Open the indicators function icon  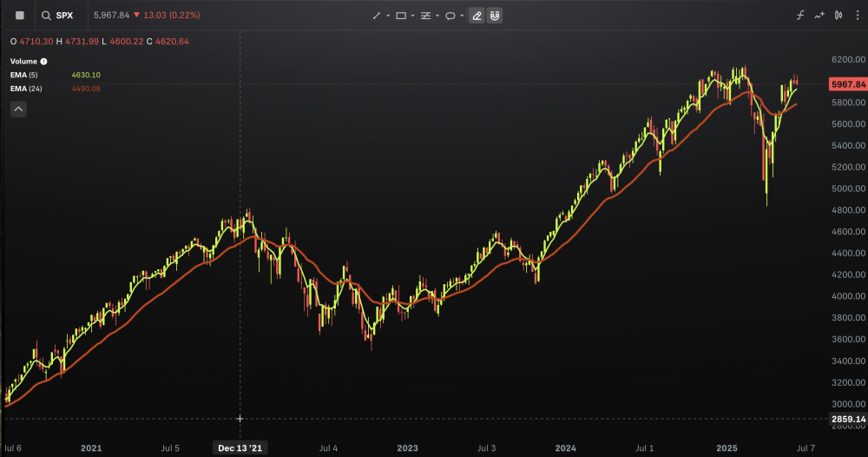coord(800,16)
